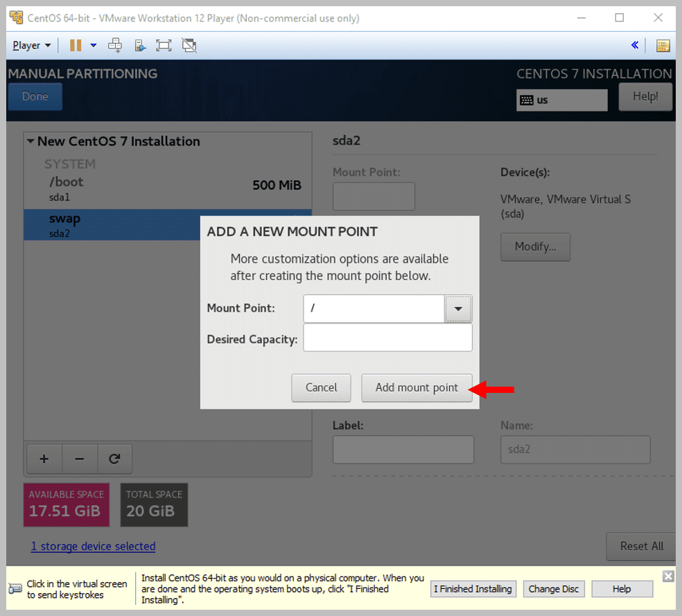Click the keyboard icon beside us
Screen dimensions: 682x616
[x=526, y=100]
